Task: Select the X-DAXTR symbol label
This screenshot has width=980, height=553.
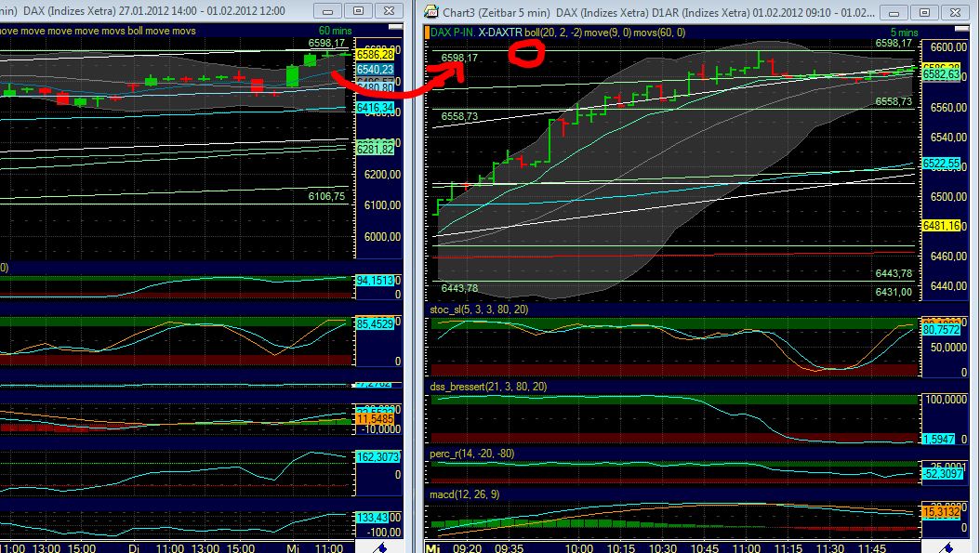Action: point(498,32)
